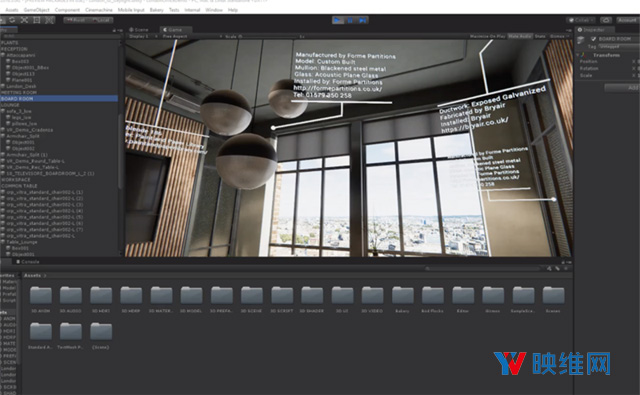Select WORKSPACE in hierarchy
This screenshot has width=640, height=395.
pyautogui.click(x=59, y=180)
